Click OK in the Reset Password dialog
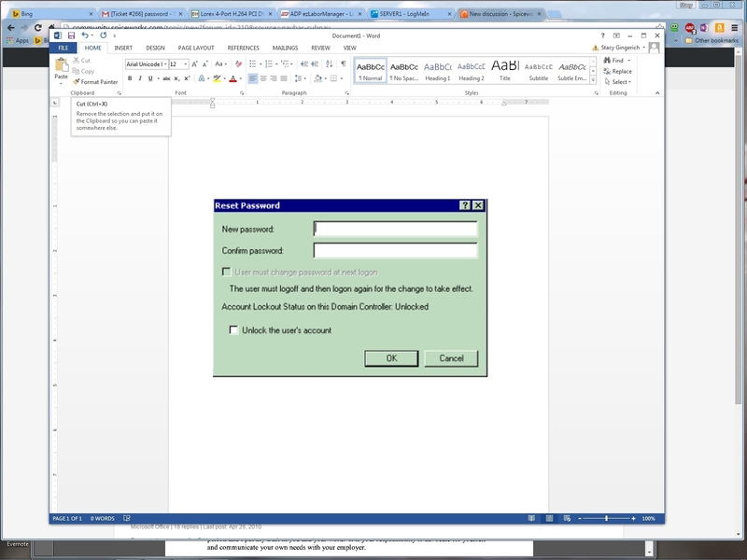This screenshot has width=747, height=560. 390,357
